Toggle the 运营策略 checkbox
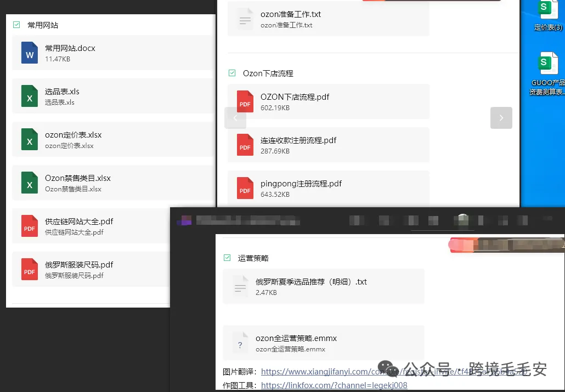 tap(227, 258)
